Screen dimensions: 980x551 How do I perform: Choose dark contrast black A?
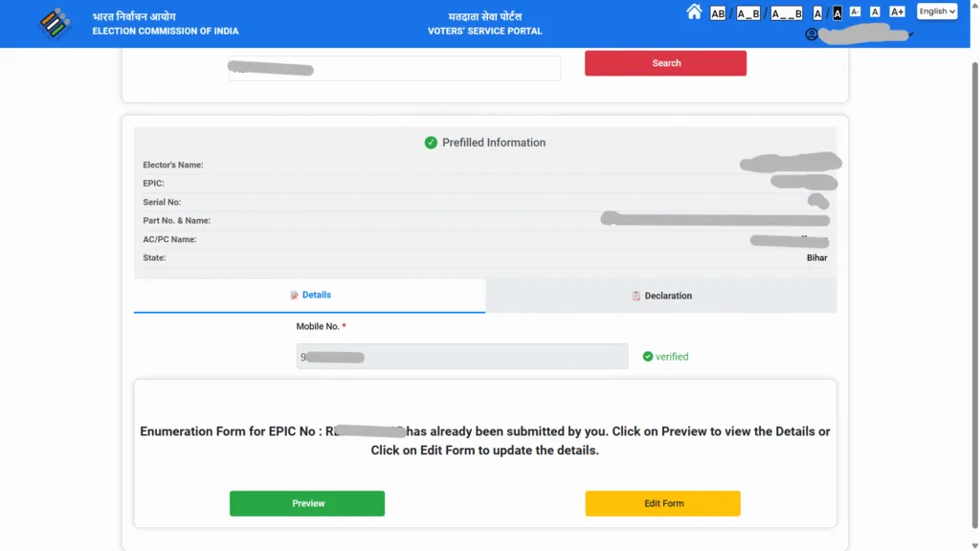[836, 13]
